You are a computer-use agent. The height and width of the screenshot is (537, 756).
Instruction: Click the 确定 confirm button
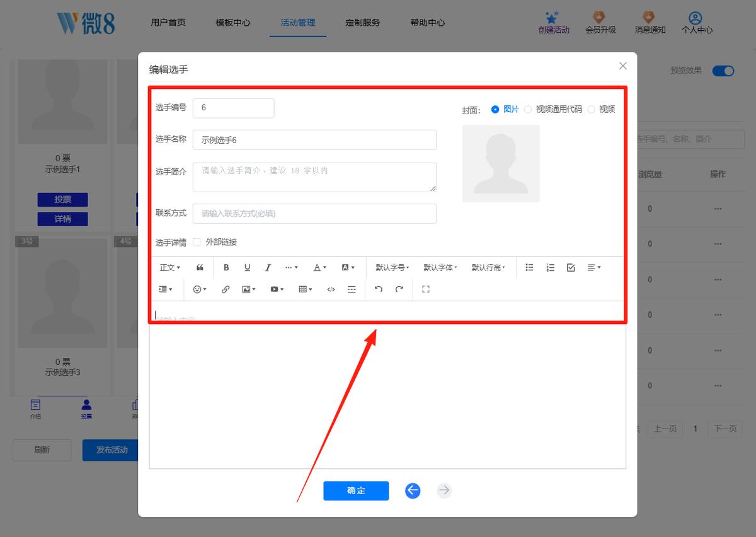pos(356,490)
